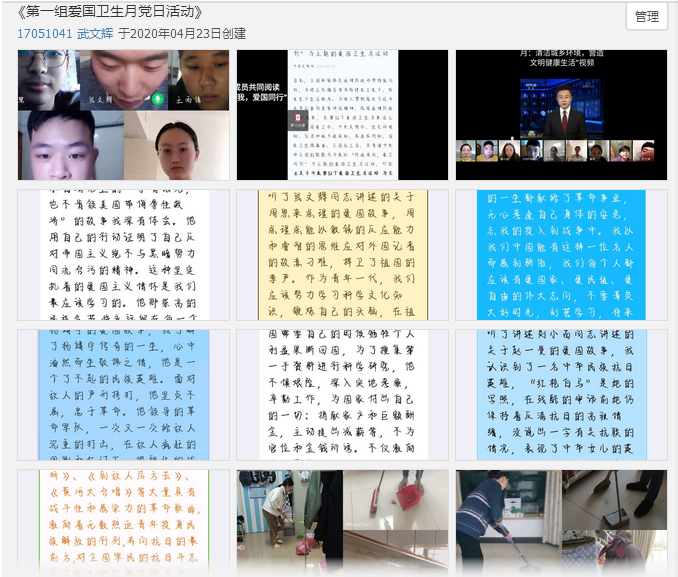Screen dimensions: 678x577
Task: Click the participant video strip under news anchor
Action: point(561,152)
